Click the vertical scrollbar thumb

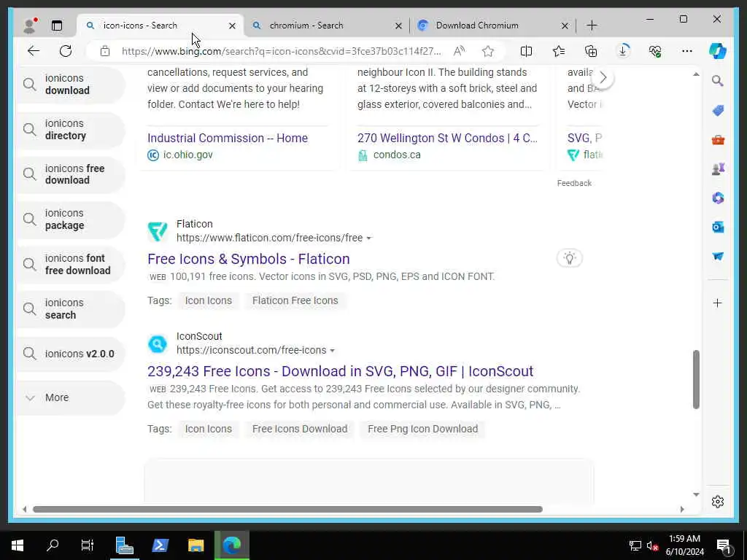[x=696, y=379]
